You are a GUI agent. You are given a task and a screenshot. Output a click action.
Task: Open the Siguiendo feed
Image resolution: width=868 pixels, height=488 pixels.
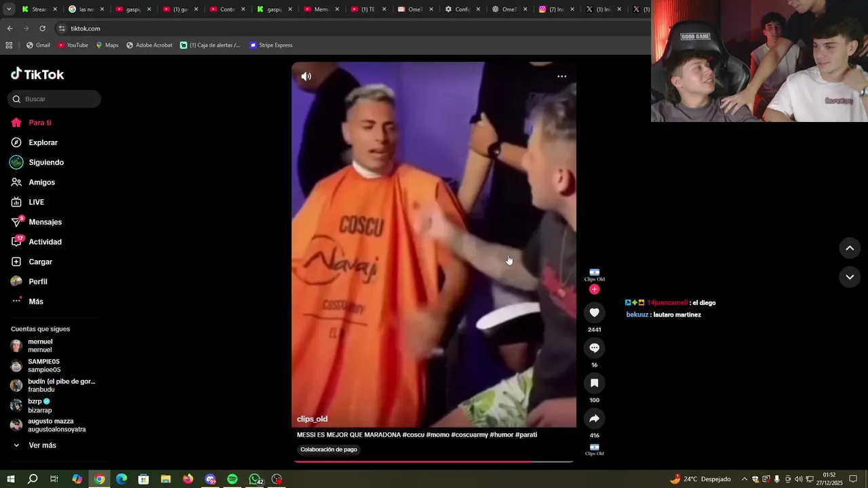(x=37, y=163)
